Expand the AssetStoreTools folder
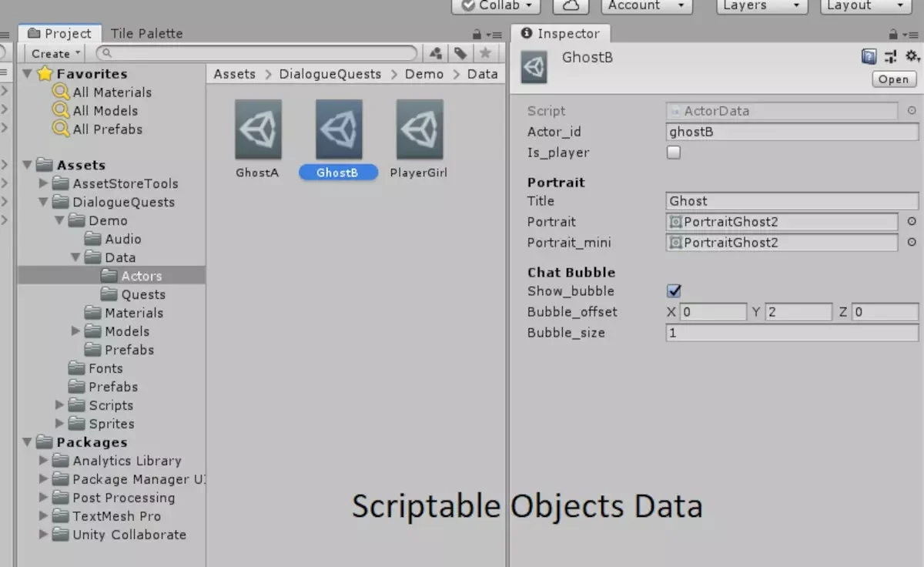 point(43,184)
